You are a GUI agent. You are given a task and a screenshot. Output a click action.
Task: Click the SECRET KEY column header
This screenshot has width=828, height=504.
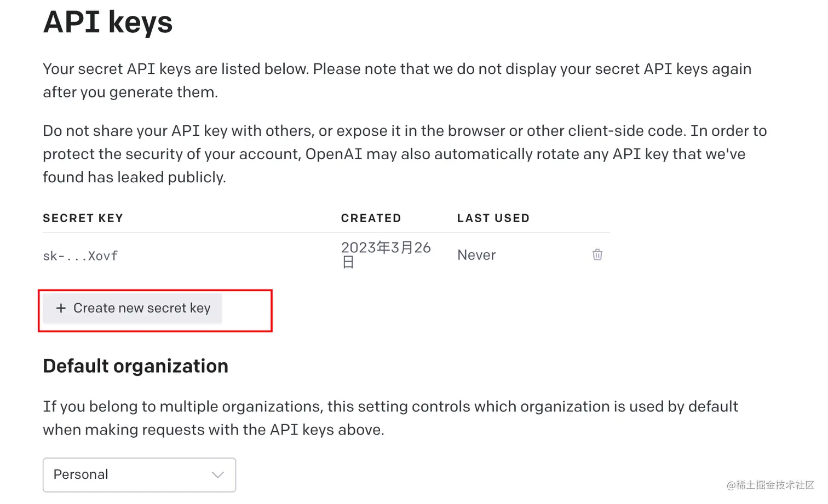coord(83,218)
